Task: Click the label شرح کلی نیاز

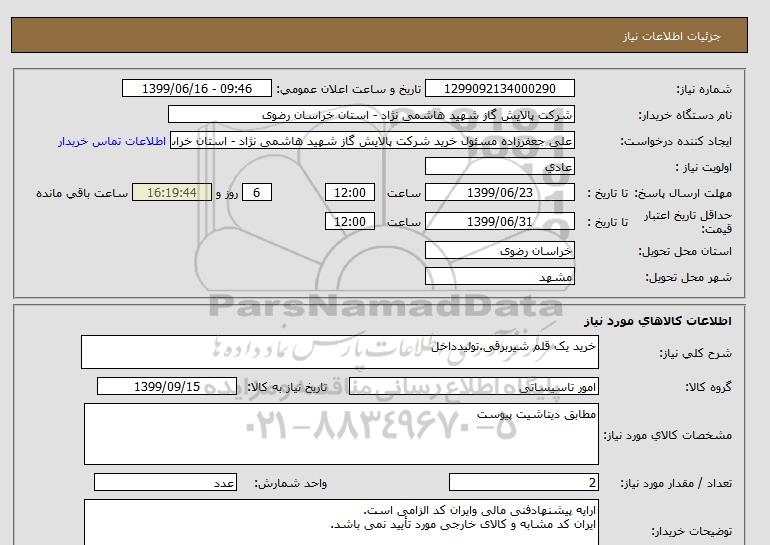Action: [x=695, y=353]
